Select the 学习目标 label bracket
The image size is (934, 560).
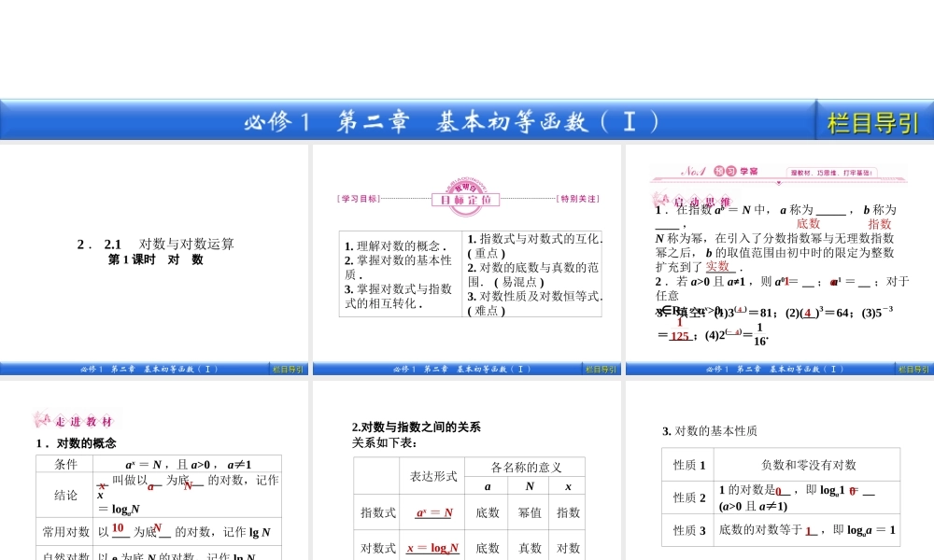(x=360, y=198)
